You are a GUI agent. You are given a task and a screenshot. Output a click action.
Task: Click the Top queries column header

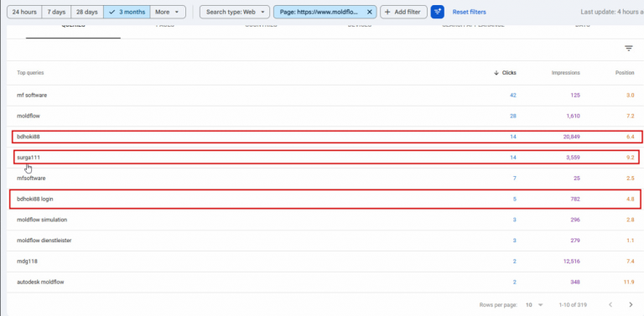click(x=30, y=73)
